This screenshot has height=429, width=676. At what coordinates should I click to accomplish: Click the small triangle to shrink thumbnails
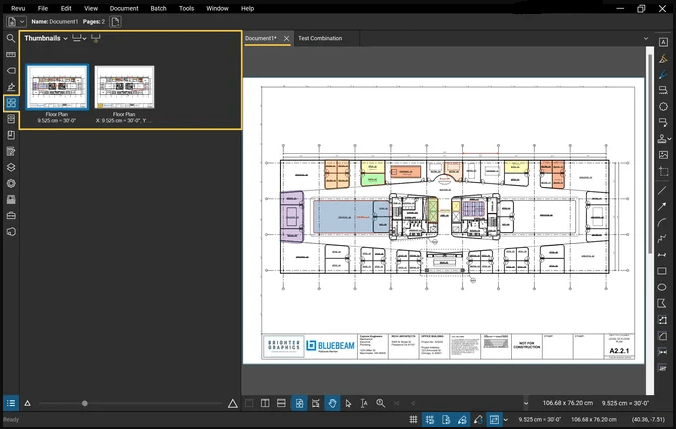pos(27,404)
